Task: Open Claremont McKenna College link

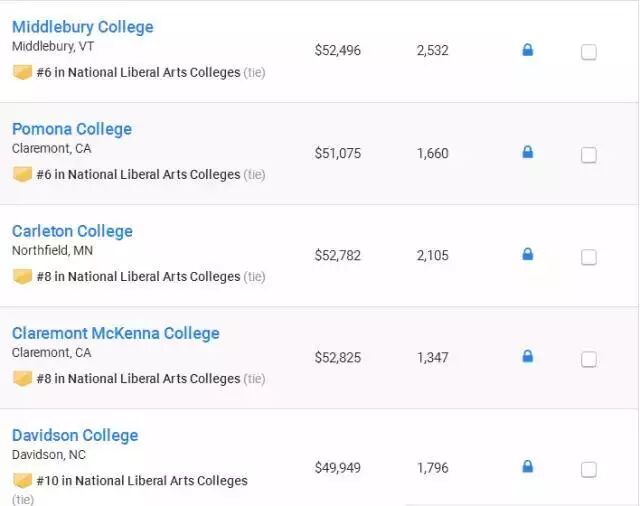Action: (x=115, y=333)
